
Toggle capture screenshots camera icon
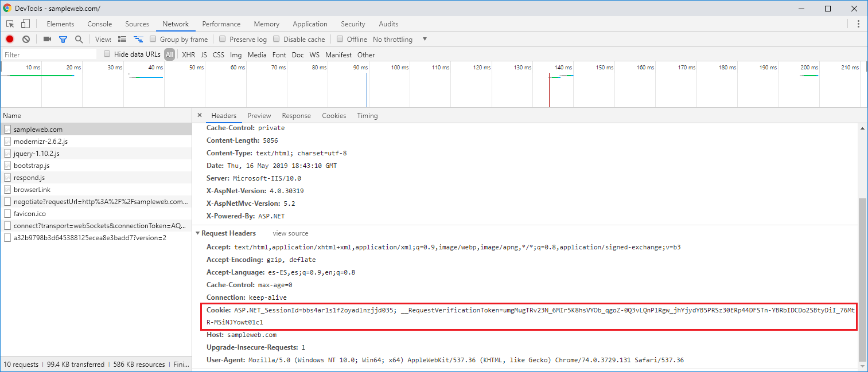pyautogui.click(x=48, y=39)
